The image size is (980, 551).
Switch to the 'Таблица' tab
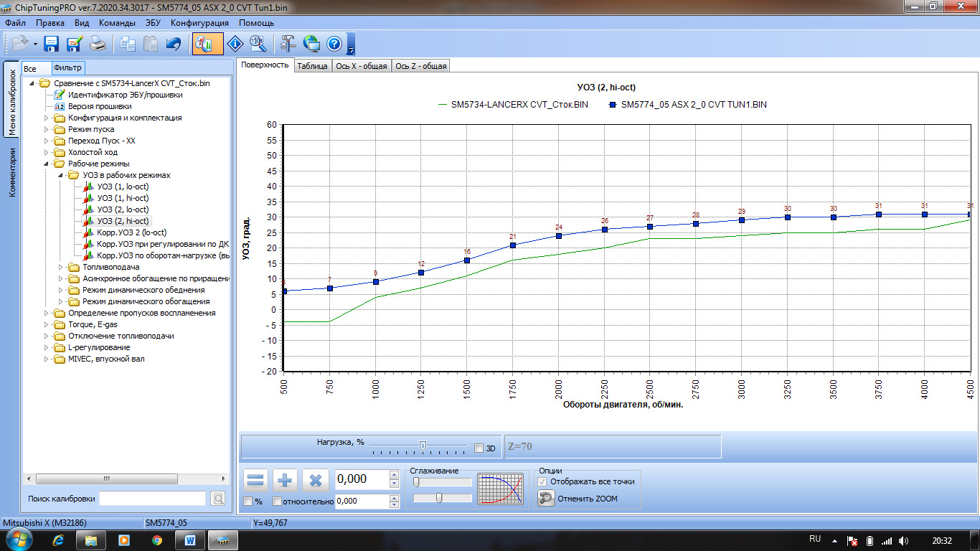tap(312, 66)
